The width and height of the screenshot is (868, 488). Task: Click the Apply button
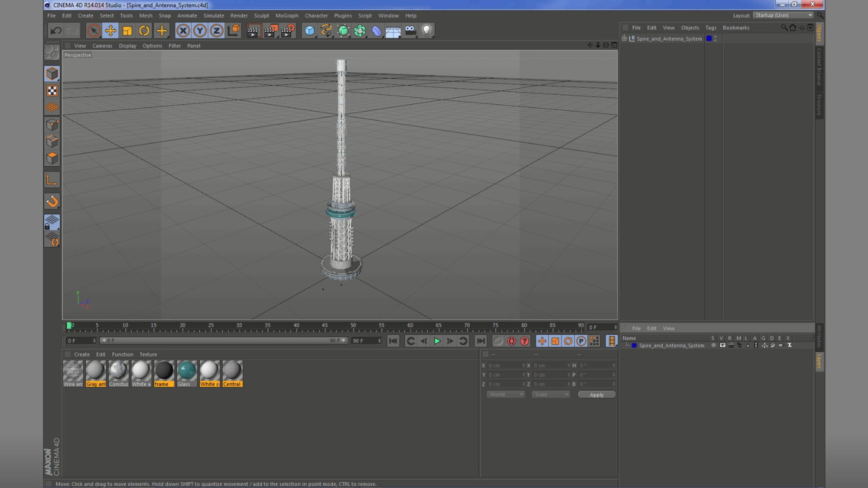click(x=597, y=395)
